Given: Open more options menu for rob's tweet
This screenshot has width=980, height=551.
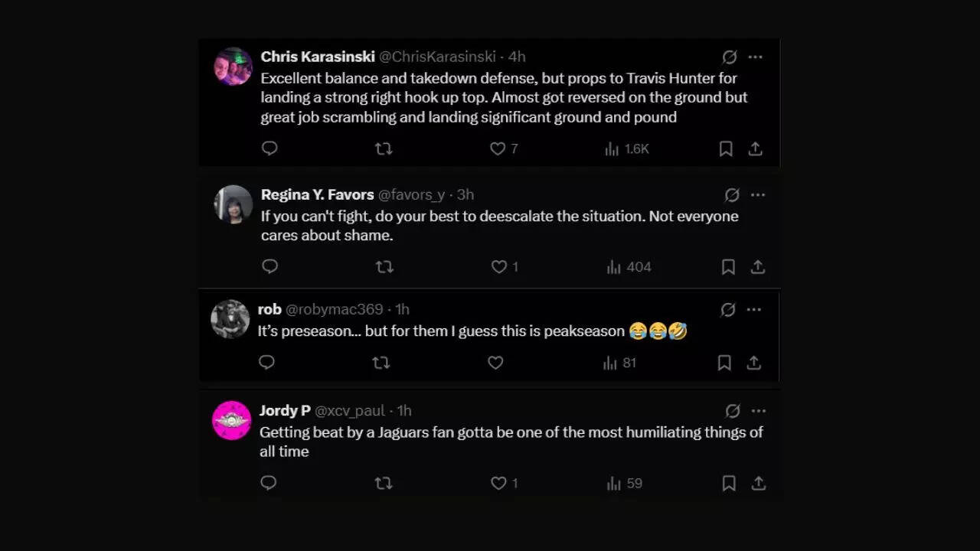Looking at the screenshot, I should [x=754, y=309].
